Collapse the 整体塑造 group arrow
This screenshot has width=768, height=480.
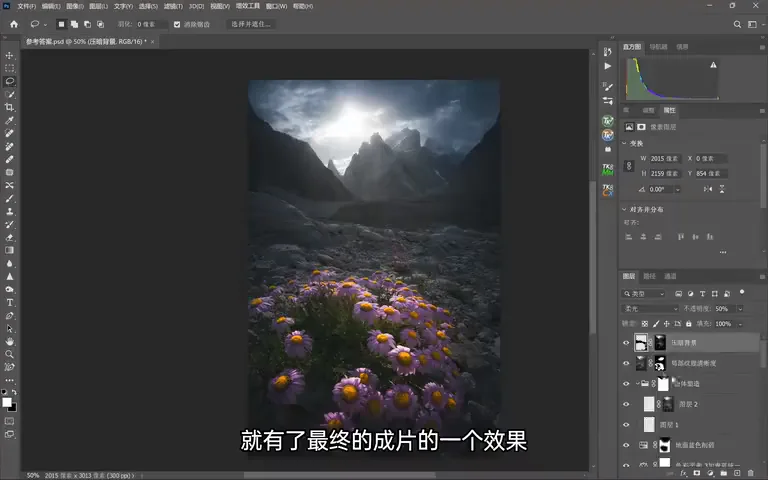click(x=637, y=384)
